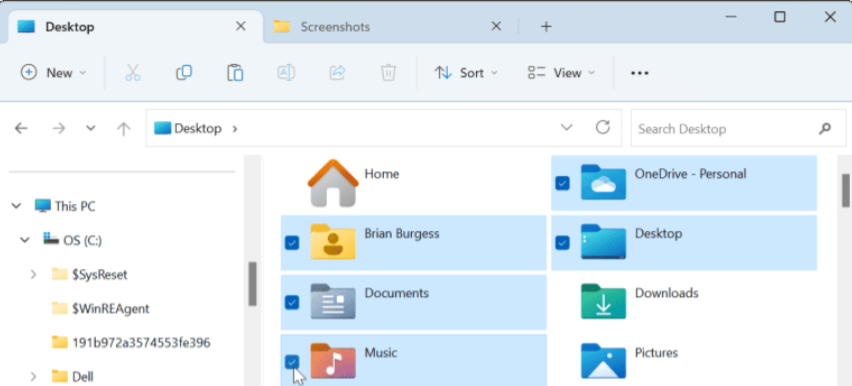The width and height of the screenshot is (852, 386).
Task: Select the Pictures folder icon
Action: pos(603,360)
